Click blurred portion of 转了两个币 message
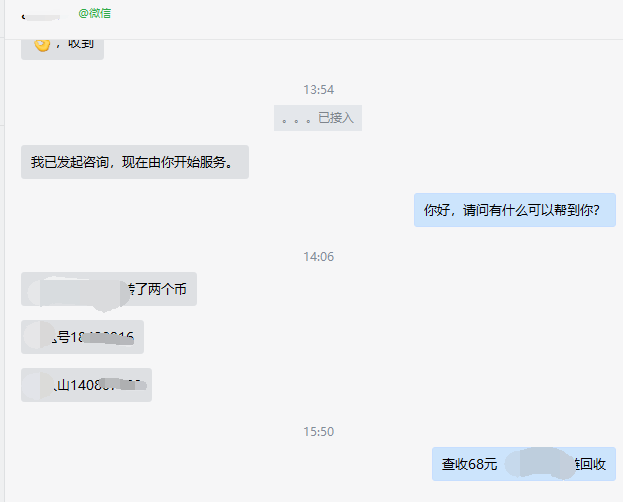 [x=78, y=294]
